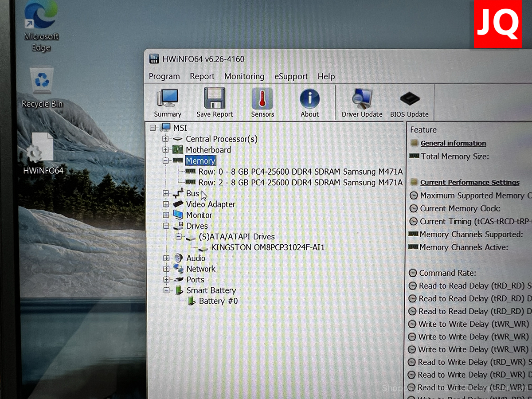Click the Motherboard node icon
This screenshot has width=532, height=399.
coord(178,149)
